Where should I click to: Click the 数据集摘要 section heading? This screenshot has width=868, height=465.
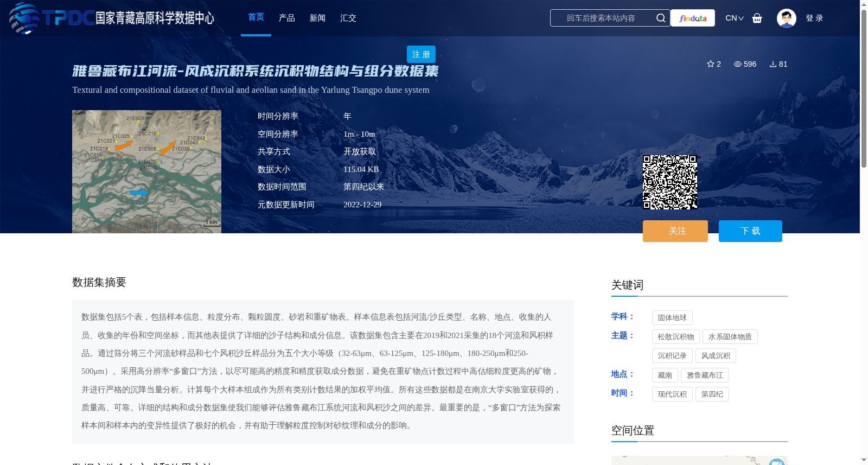pyautogui.click(x=99, y=282)
